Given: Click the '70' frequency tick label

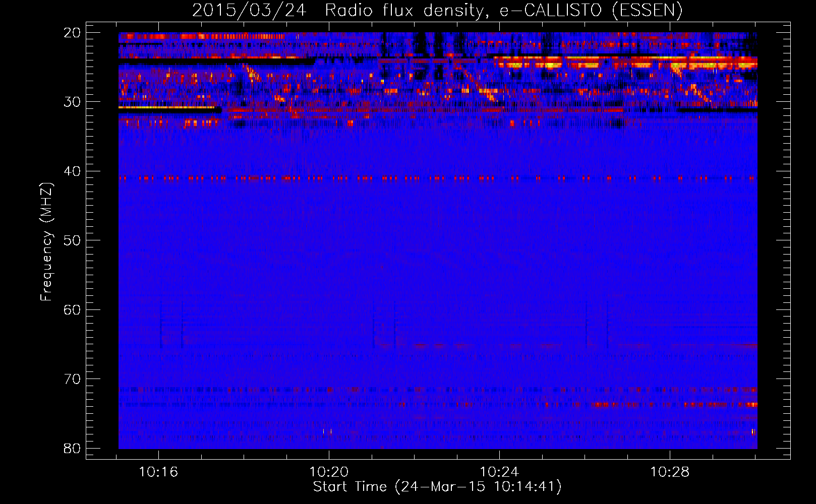Looking at the screenshot, I should point(72,379).
